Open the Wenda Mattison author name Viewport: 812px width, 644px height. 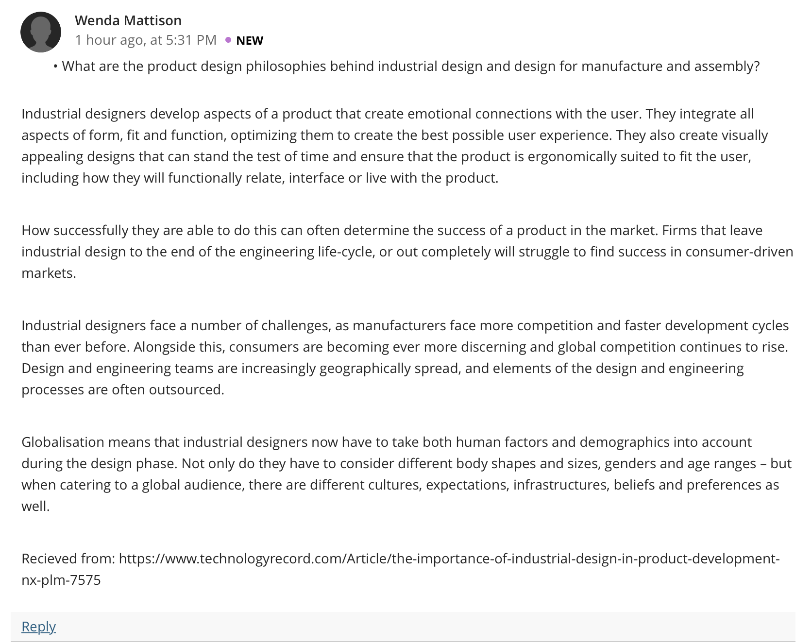128,20
